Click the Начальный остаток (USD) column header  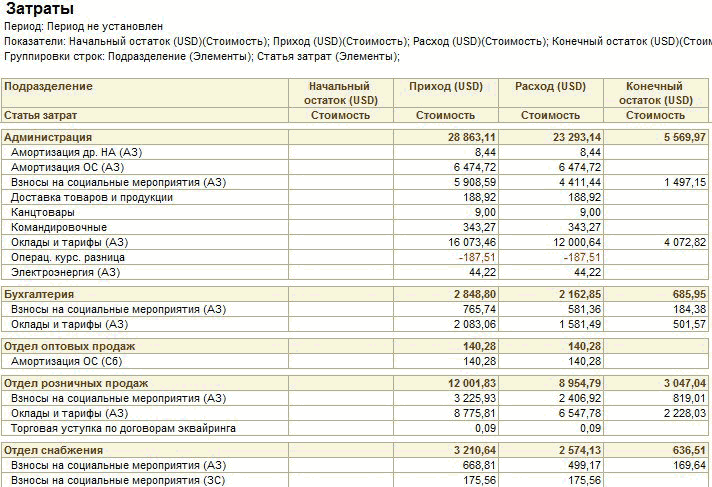point(339,93)
